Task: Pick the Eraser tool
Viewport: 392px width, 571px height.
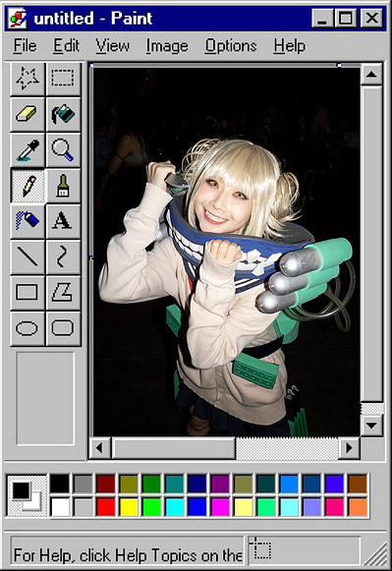Action: click(x=28, y=114)
